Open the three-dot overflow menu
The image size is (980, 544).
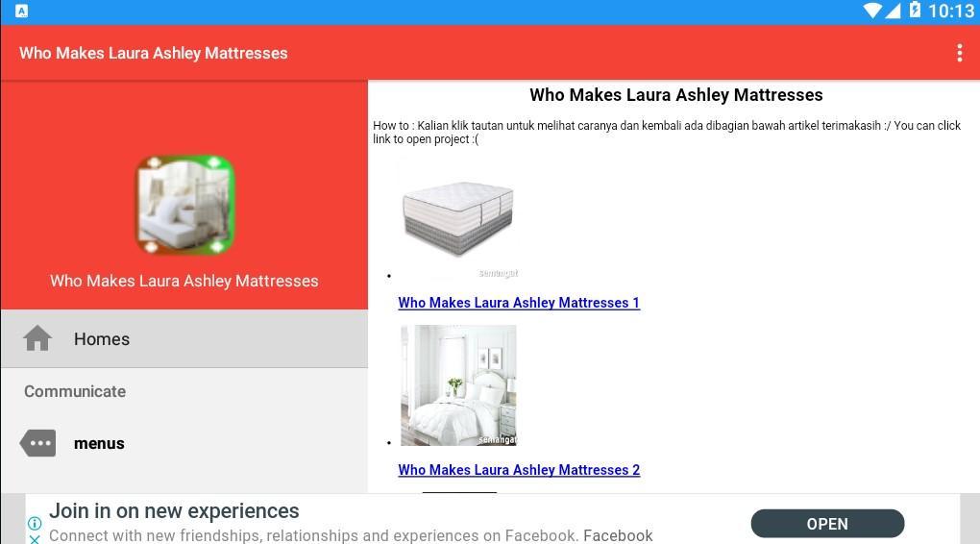960,53
